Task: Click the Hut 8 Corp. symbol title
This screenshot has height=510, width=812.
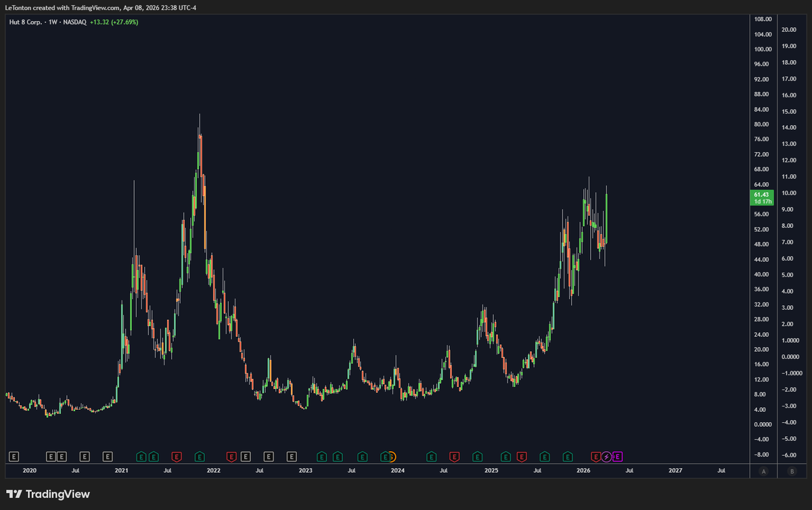Action: pyautogui.click(x=27, y=22)
